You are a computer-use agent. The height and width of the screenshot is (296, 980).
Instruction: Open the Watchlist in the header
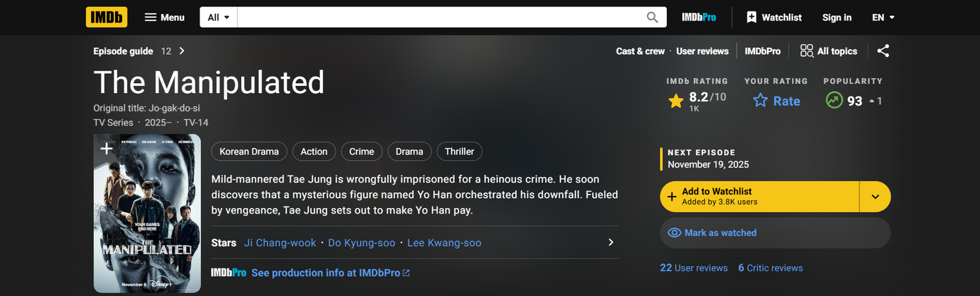(x=774, y=17)
